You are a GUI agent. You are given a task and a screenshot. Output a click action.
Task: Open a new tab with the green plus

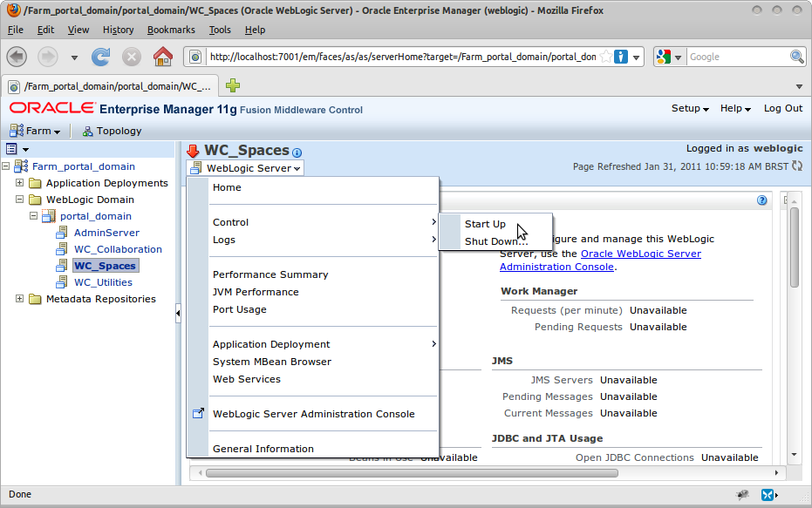tap(233, 85)
